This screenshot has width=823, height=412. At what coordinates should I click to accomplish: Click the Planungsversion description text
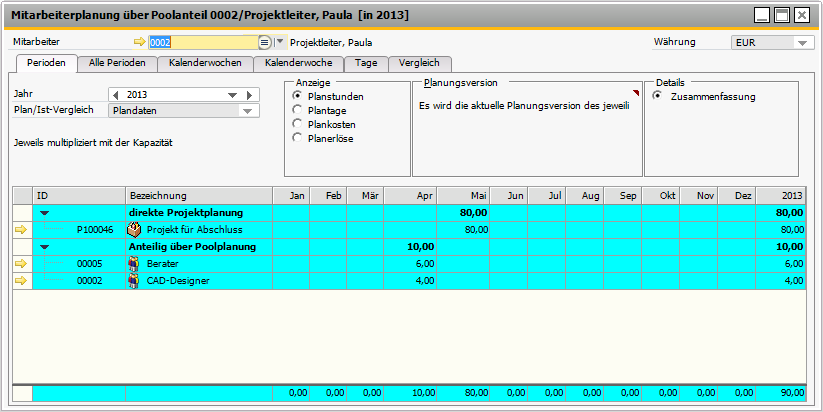(x=524, y=106)
